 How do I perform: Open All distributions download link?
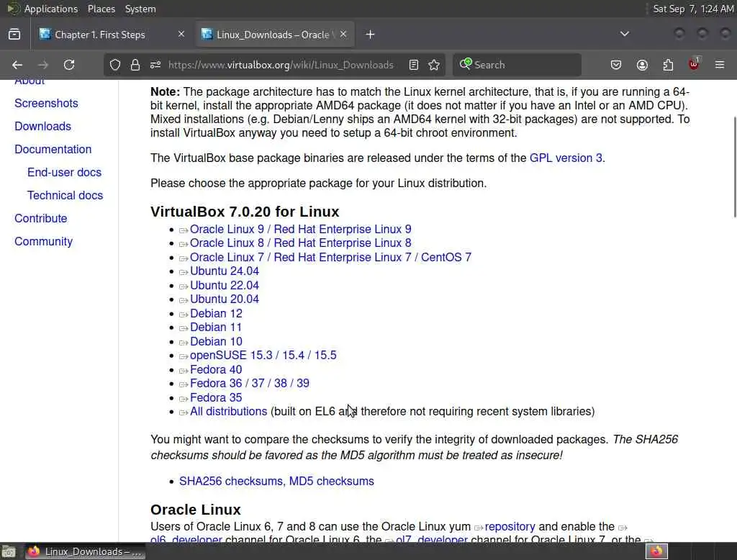pos(228,412)
